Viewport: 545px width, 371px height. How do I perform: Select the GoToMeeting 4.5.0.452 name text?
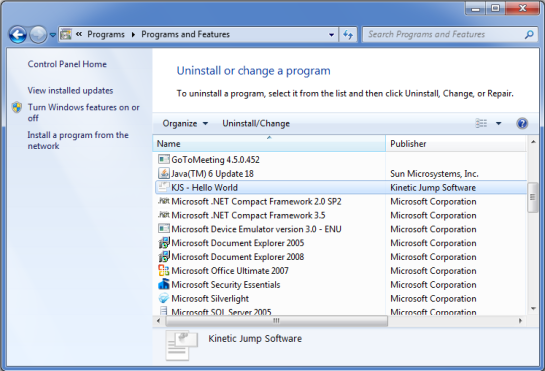click(x=215, y=160)
